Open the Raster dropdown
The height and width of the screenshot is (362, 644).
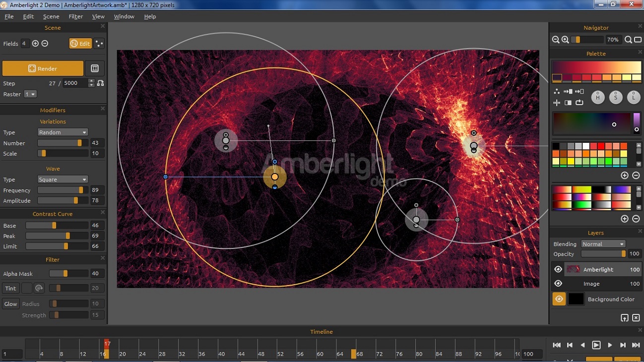tap(30, 94)
